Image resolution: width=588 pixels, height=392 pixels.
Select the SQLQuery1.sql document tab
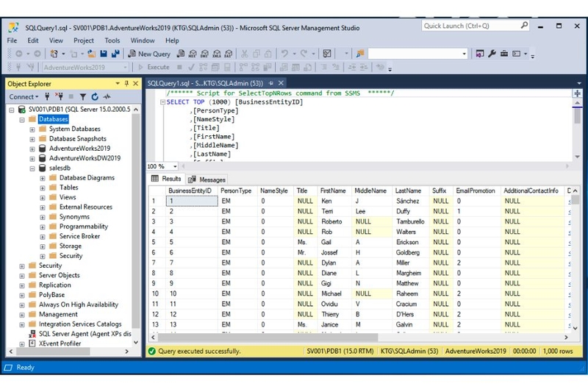click(x=206, y=83)
